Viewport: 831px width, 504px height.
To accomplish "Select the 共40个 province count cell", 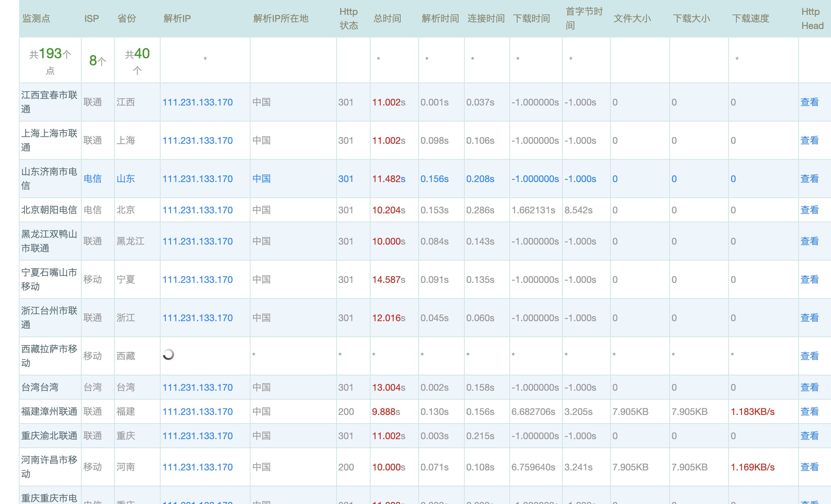I will pyautogui.click(x=137, y=61).
